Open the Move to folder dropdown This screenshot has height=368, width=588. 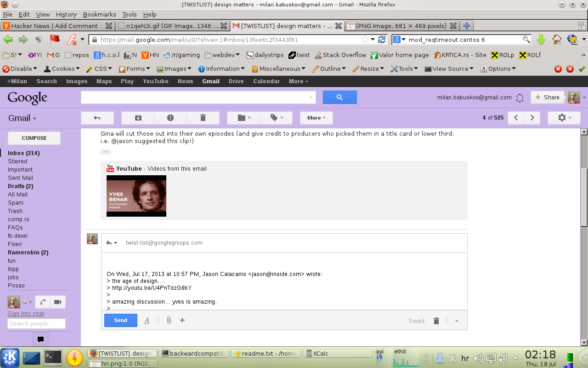(244, 118)
